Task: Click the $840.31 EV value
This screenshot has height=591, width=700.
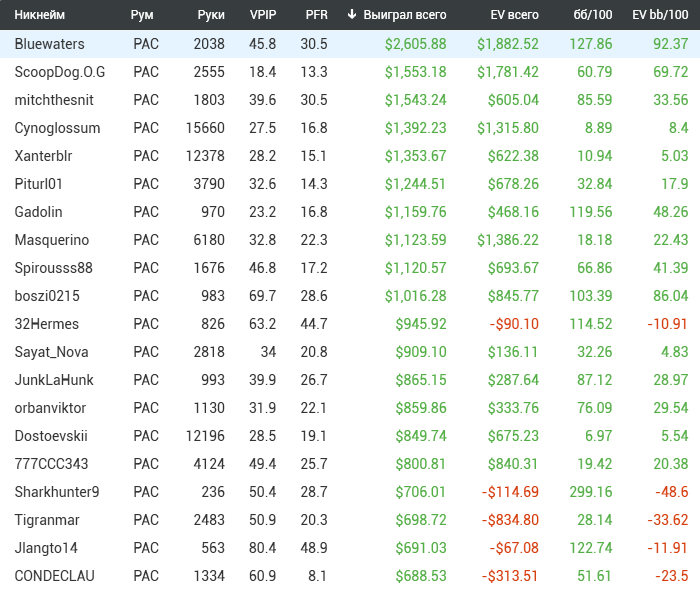Action: (513, 464)
